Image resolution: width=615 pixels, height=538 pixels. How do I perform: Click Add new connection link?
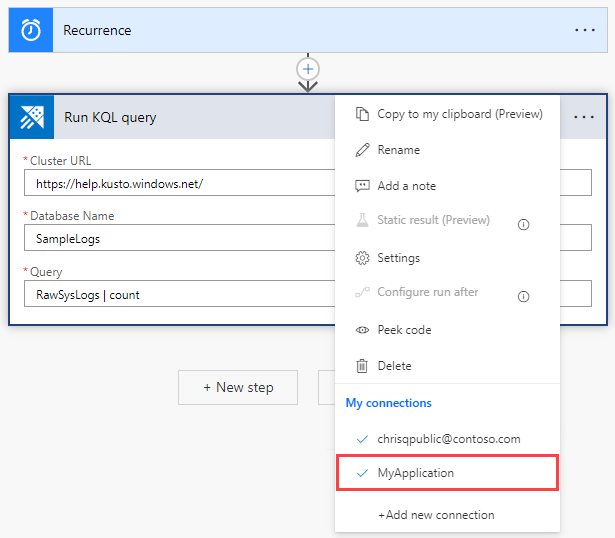[436, 515]
